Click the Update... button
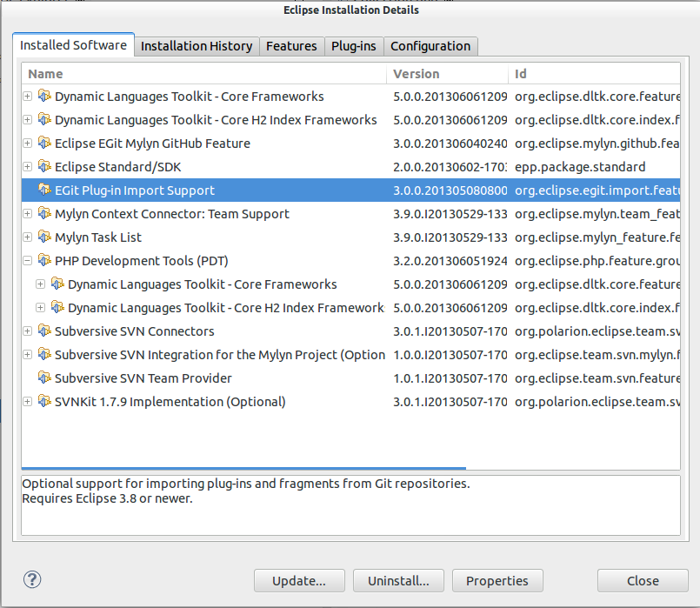 click(299, 581)
